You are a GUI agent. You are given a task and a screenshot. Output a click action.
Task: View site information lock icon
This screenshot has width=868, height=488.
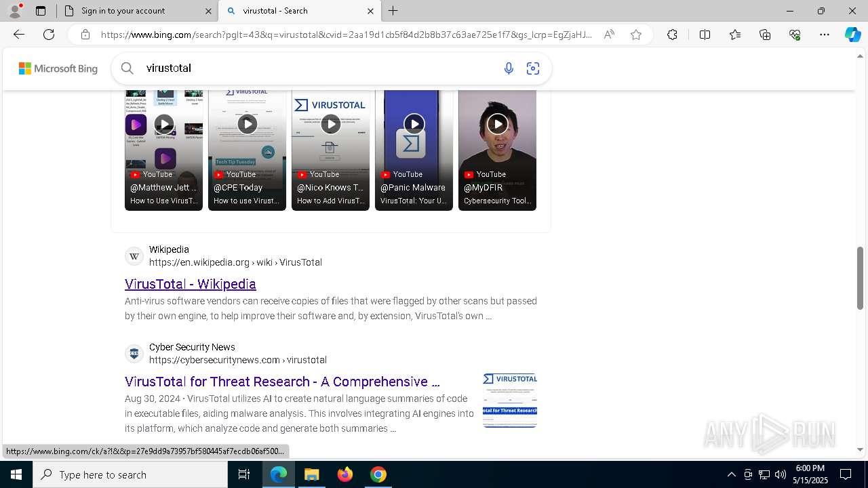coord(85,35)
